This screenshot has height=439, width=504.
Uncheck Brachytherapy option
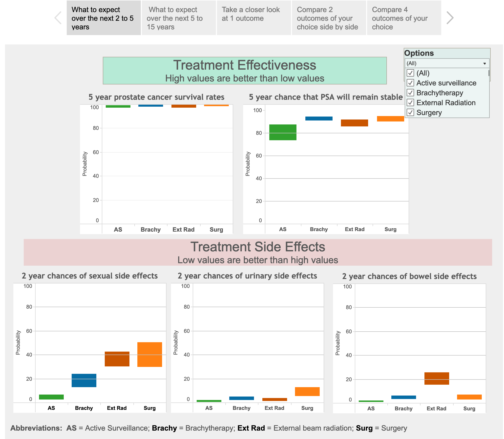410,93
